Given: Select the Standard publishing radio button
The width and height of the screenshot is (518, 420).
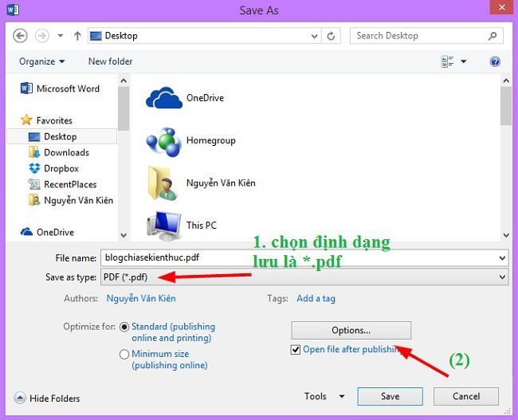Looking at the screenshot, I should 124,327.
